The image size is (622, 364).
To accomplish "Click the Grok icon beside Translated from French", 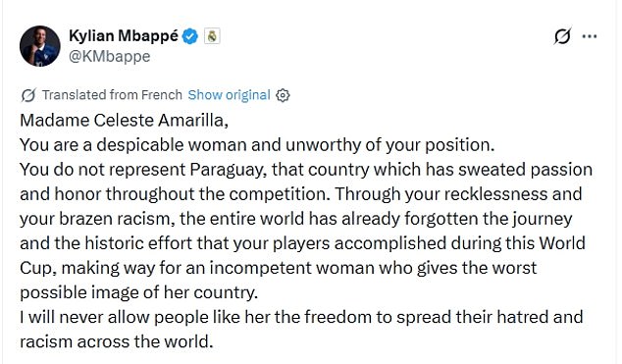I will pos(28,95).
